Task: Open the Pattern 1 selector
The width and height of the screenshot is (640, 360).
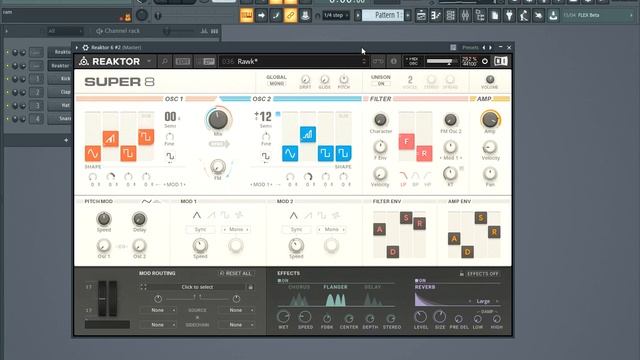Action: click(384, 16)
